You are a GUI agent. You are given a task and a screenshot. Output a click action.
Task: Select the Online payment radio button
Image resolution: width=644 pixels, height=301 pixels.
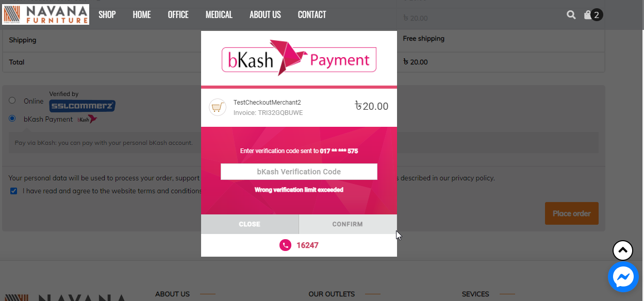click(12, 101)
